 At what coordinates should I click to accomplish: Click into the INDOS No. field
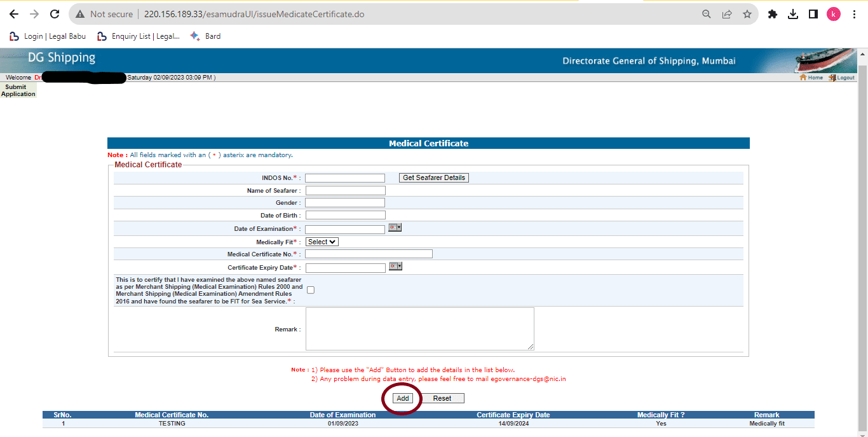pos(345,178)
